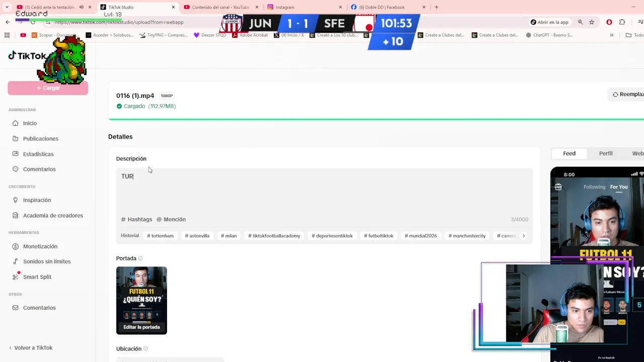Select the mundial2026 hashtag chip
644x362 pixels.
(x=421, y=236)
